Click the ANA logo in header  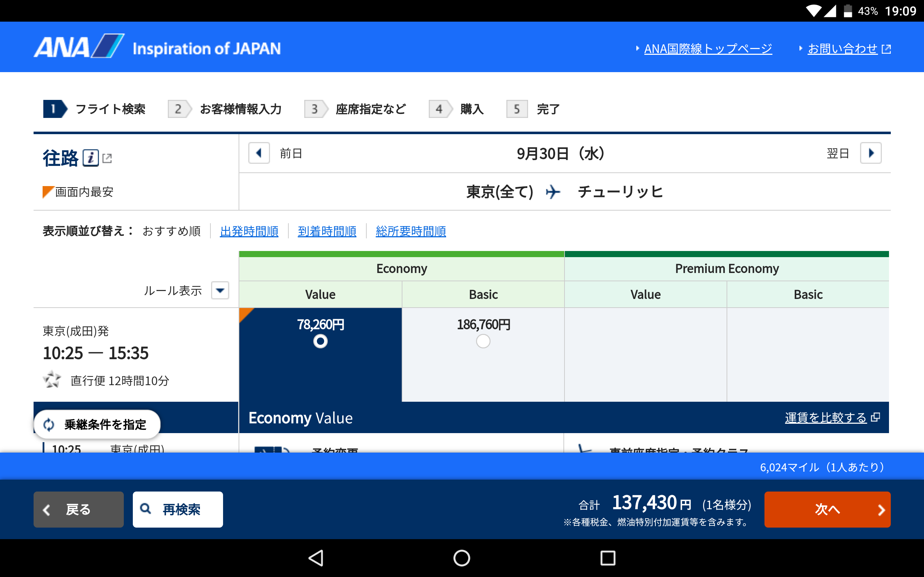tap(79, 47)
